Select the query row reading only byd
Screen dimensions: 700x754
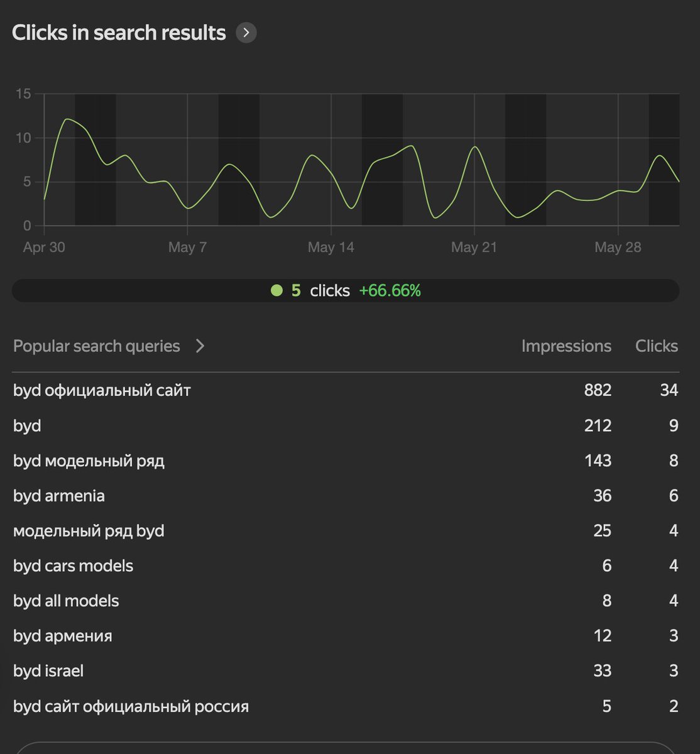(27, 425)
